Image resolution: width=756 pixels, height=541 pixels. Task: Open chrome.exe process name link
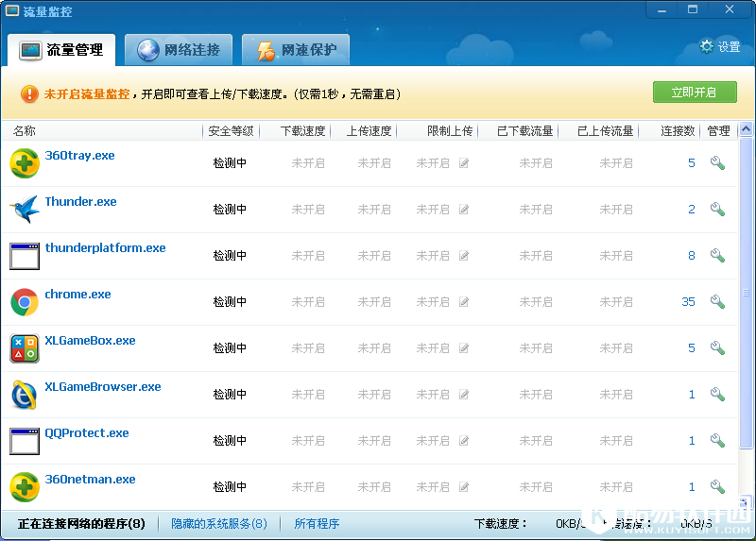point(77,295)
